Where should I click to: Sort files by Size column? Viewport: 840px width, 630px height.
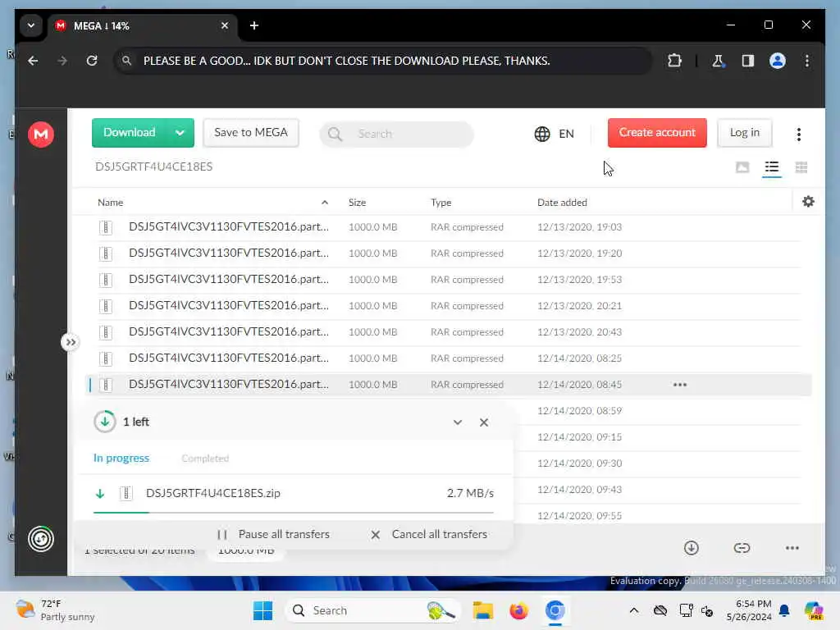[x=357, y=203]
